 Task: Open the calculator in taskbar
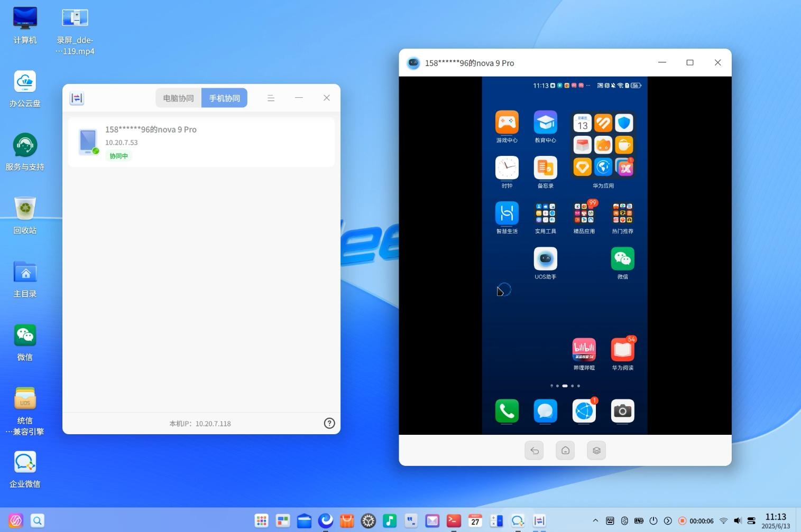click(496, 520)
